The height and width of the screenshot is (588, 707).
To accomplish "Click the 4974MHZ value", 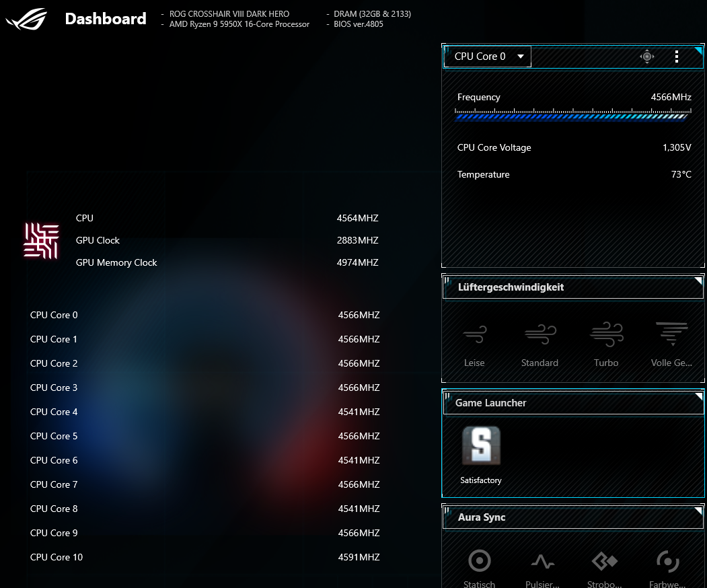I will pyautogui.click(x=358, y=262).
